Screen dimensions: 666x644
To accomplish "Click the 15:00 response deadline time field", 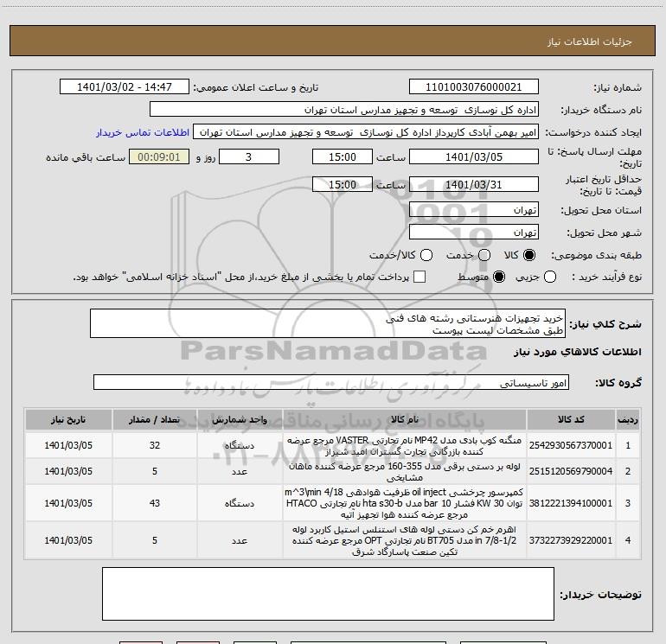I will pos(343,156).
